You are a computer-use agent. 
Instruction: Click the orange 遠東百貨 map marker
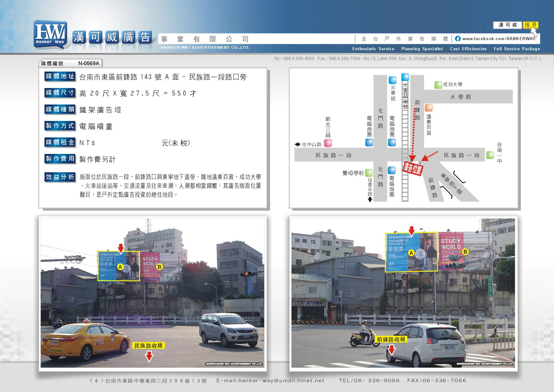(x=429, y=107)
